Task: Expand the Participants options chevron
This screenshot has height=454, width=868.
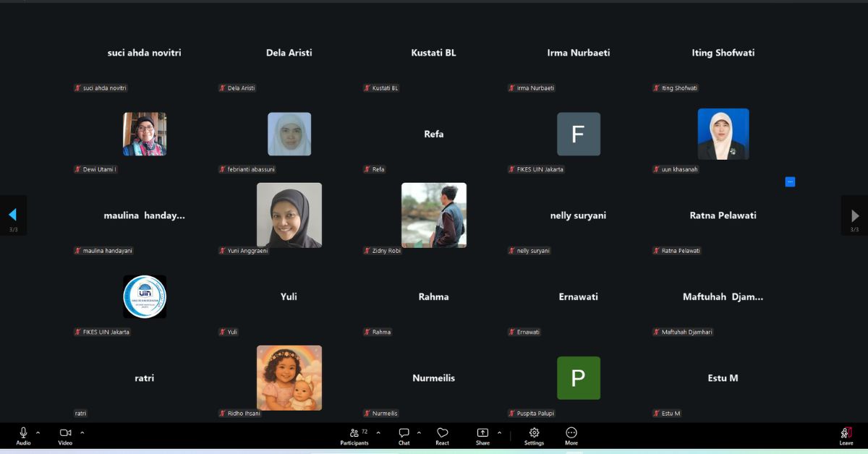Action: tap(378, 433)
